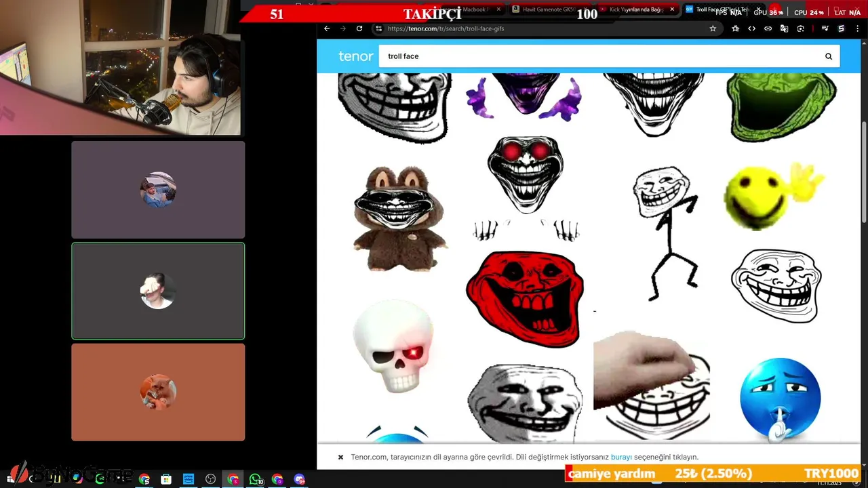Switch to the Havit Gamenote GK50 tab

(549, 9)
